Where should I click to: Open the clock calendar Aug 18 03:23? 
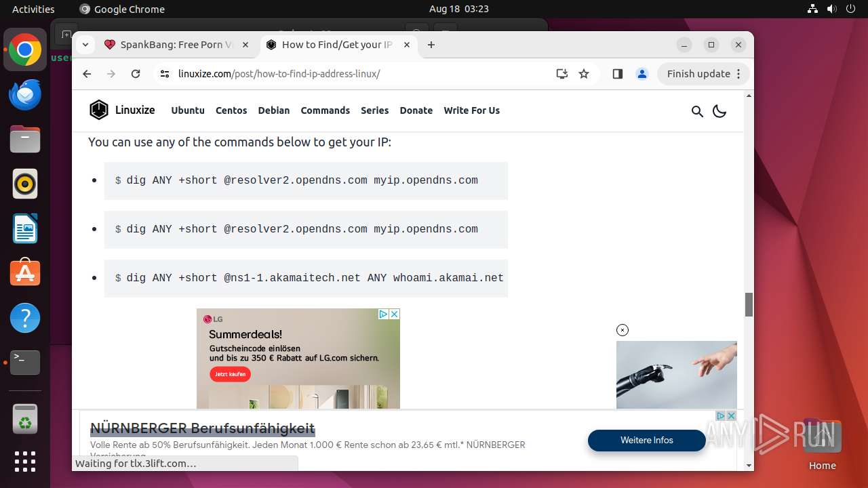click(459, 9)
